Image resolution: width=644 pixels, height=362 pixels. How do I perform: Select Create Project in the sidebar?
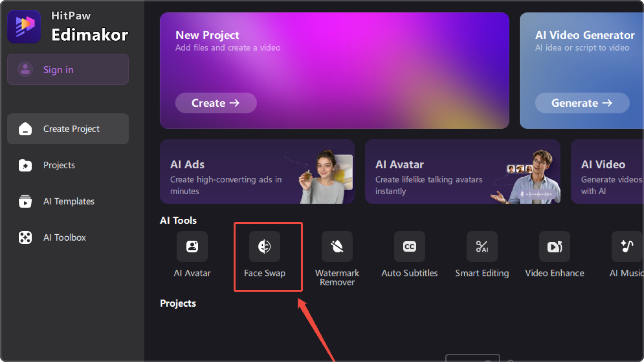coord(68,129)
